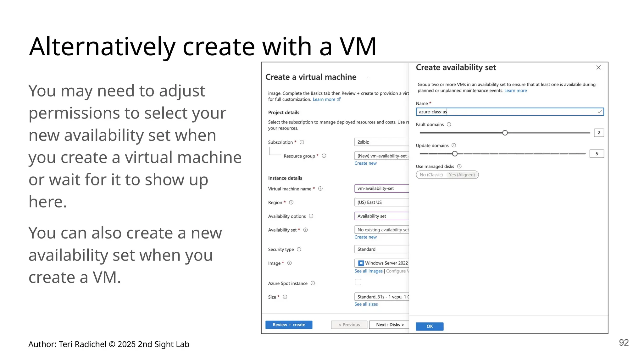Click the Azure Spot instance info icon

[x=313, y=283]
